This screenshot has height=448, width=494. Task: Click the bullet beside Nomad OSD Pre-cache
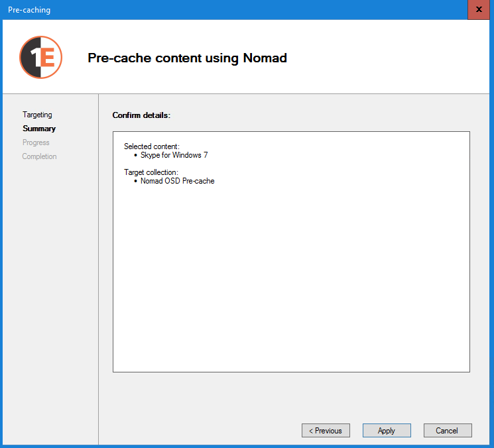(135, 181)
